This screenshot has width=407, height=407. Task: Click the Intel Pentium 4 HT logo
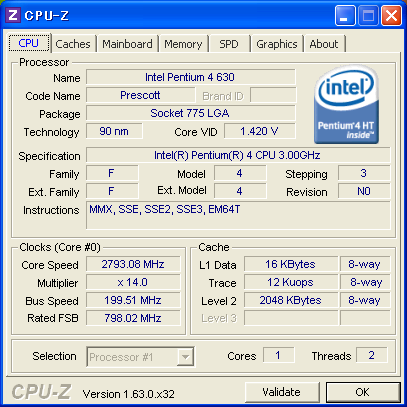[x=346, y=104]
